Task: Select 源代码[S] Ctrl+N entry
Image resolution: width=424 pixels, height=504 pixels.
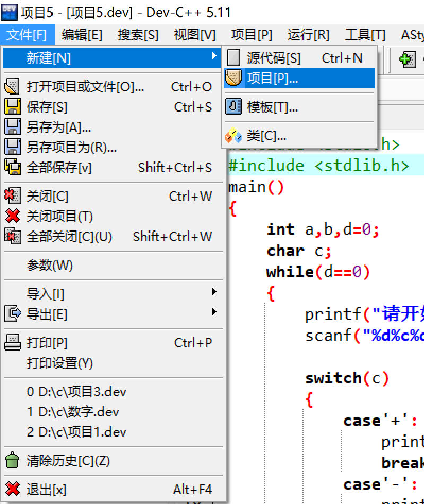Action: (299, 58)
